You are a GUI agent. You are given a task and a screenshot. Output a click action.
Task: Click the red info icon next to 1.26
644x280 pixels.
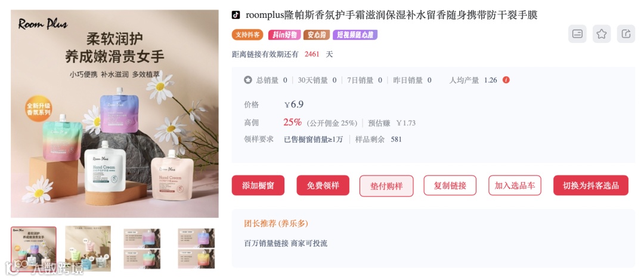(506, 80)
